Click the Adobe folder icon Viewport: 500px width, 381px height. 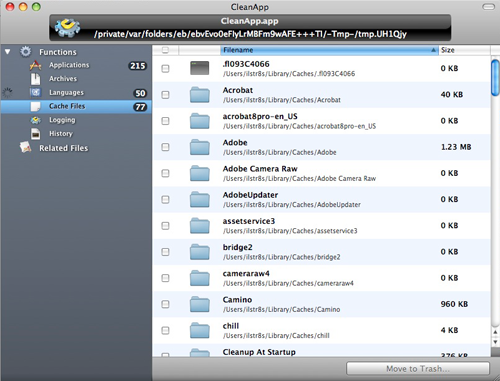click(x=200, y=147)
